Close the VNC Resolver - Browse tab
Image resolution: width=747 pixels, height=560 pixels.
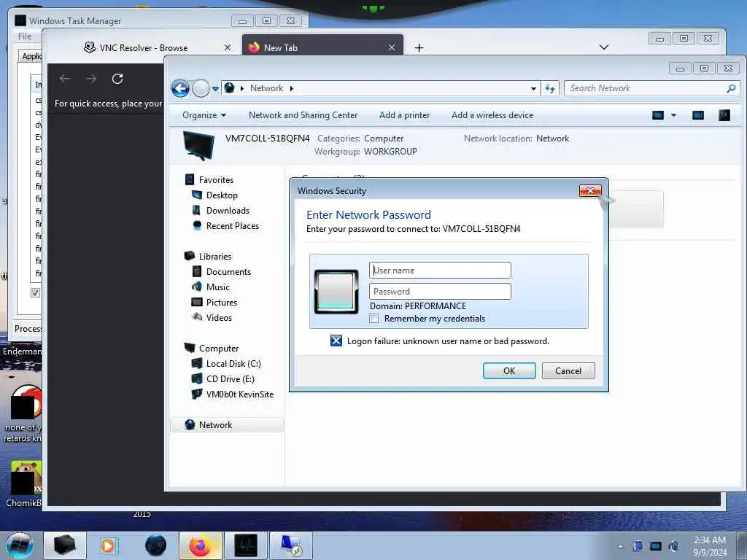(228, 47)
